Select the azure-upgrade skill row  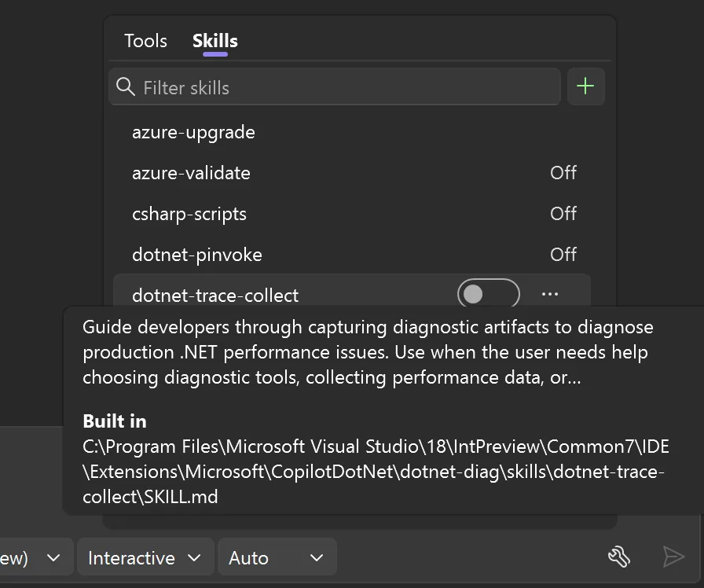pyautogui.click(x=352, y=133)
